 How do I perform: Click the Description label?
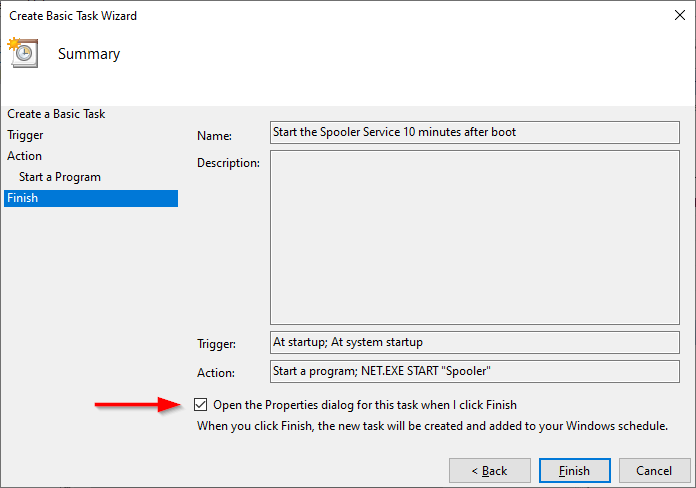[x=228, y=163]
